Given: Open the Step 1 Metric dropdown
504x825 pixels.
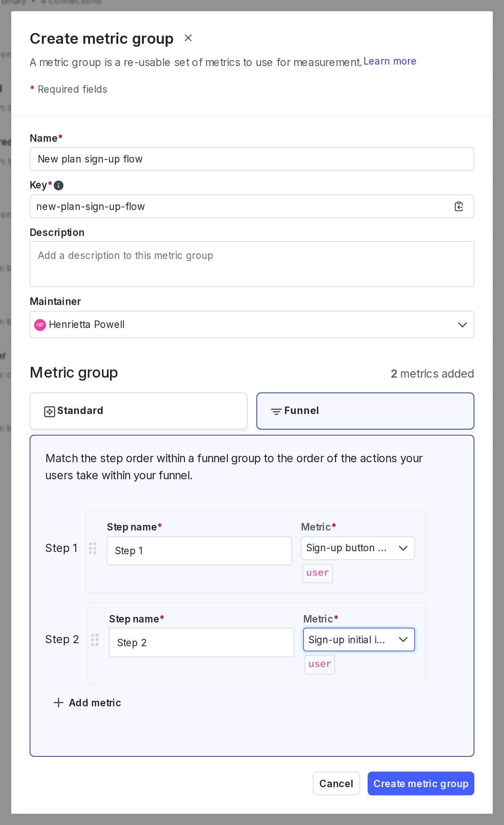Looking at the screenshot, I should [x=358, y=548].
